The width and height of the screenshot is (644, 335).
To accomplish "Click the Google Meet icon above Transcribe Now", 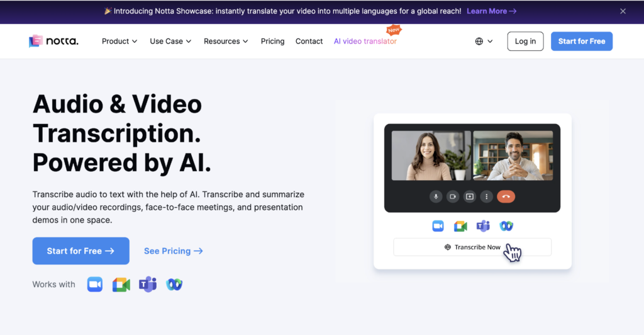I will [x=460, y=226].
